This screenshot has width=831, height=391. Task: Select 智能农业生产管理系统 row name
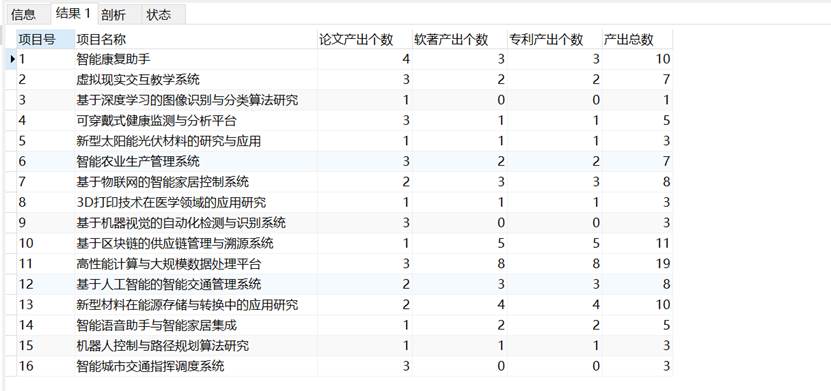coord(196,161)
